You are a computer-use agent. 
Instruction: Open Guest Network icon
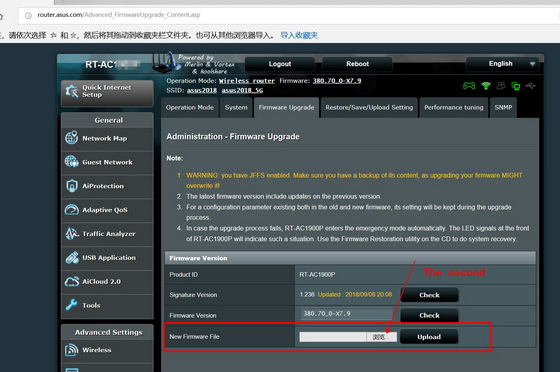pyautogui.click(x=71, y=162)
